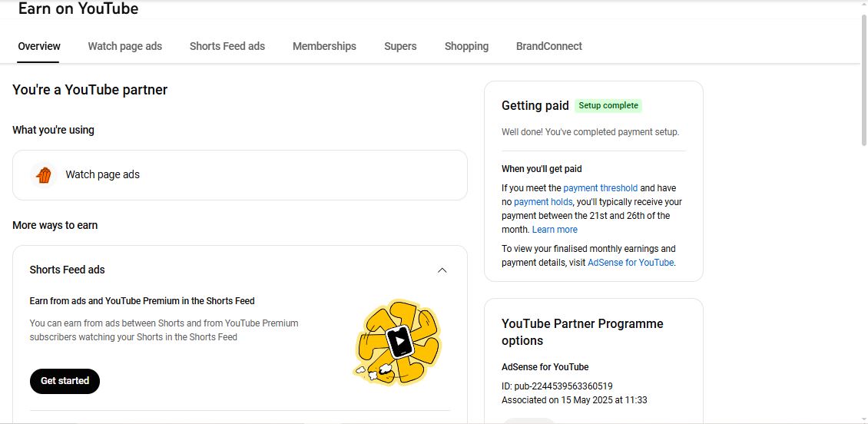The image size is (868, 424).
Task: Open the Watch page ads card
Action: coord(240,175)
